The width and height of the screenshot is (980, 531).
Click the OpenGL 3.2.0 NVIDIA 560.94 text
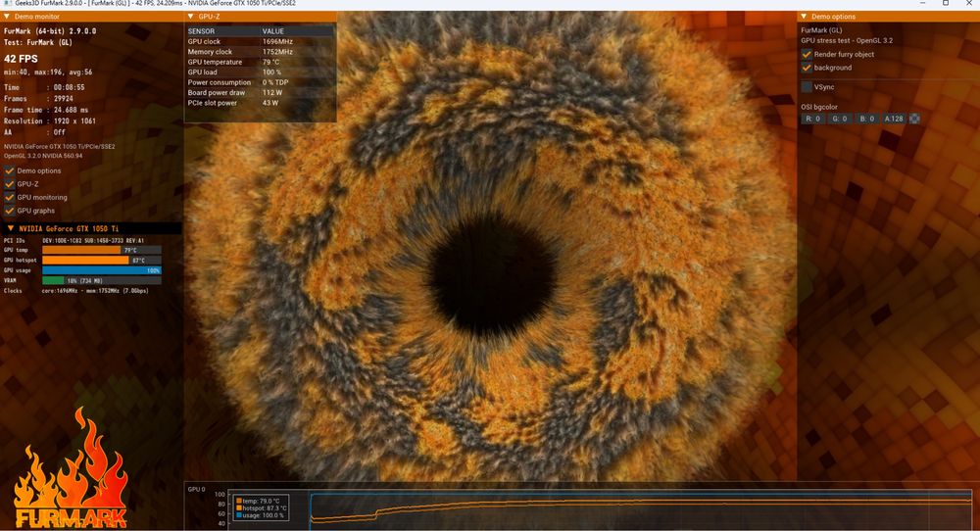[x=43, y=156]
